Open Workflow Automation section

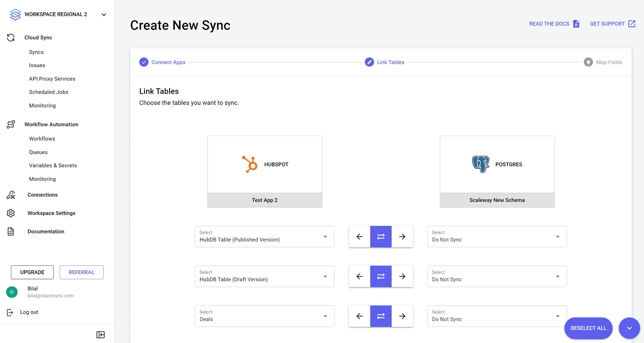51,124
